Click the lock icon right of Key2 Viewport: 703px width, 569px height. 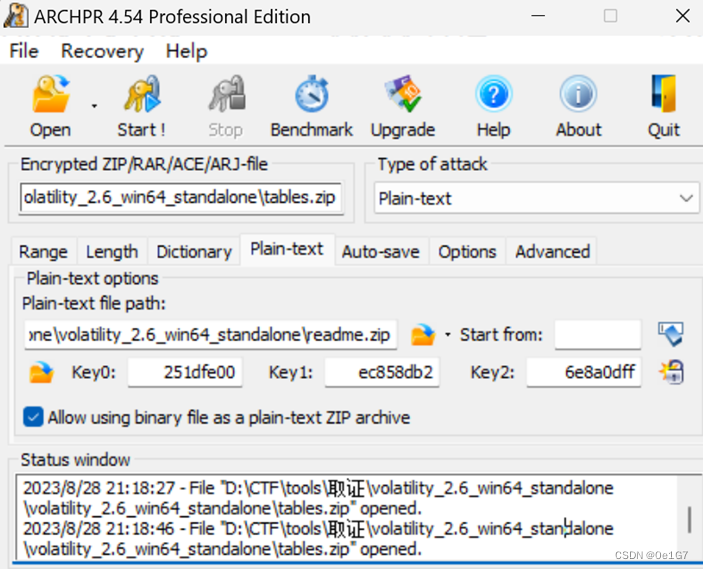pos(671,372)
